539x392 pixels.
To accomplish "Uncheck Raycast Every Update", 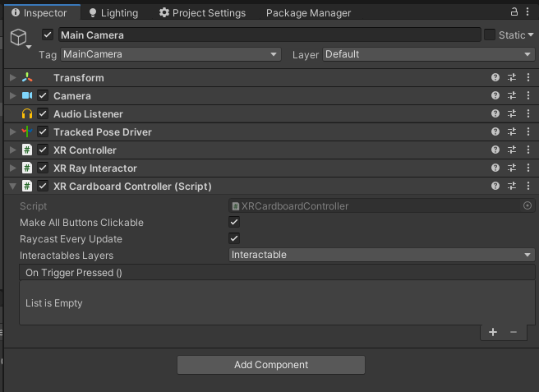I will 234,238.
